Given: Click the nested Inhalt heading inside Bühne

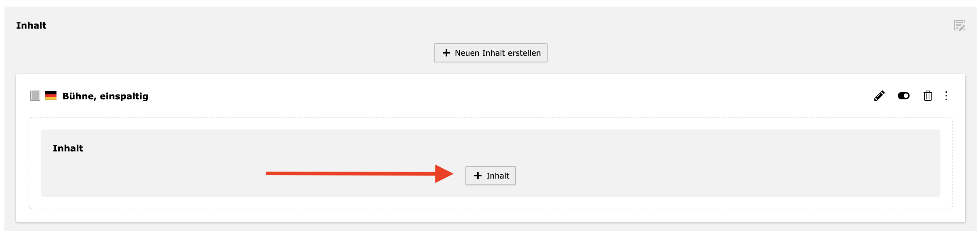Looking at the screenshot, I should coord(68,148).
